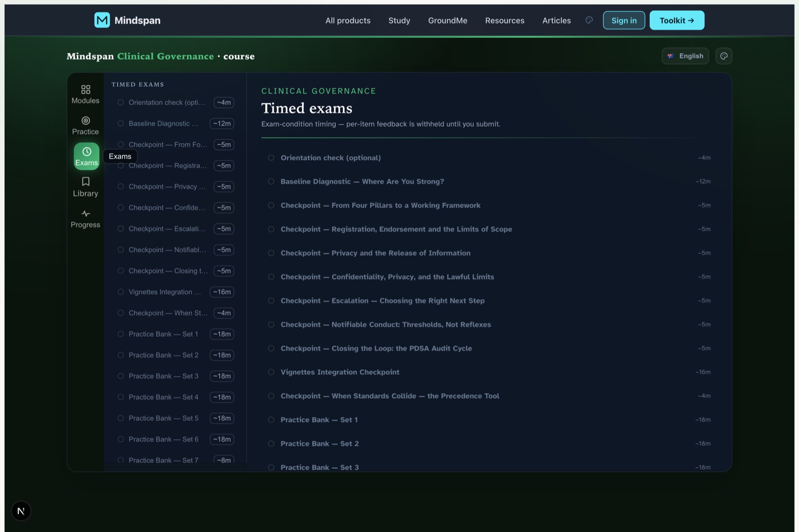This screenshot has height=532, width=799.
Task: Open main Practice Bank — Set 3 row
Action: click(489, 467)
